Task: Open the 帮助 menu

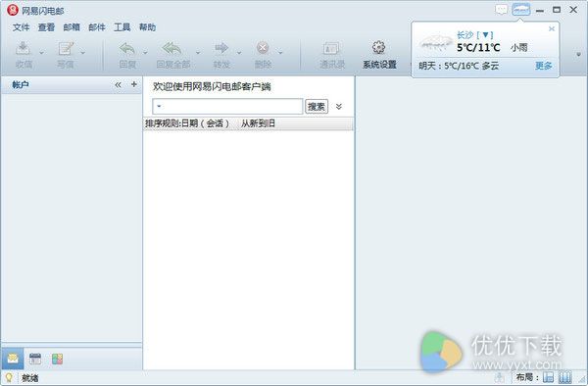Action: (x=147, y=27)
